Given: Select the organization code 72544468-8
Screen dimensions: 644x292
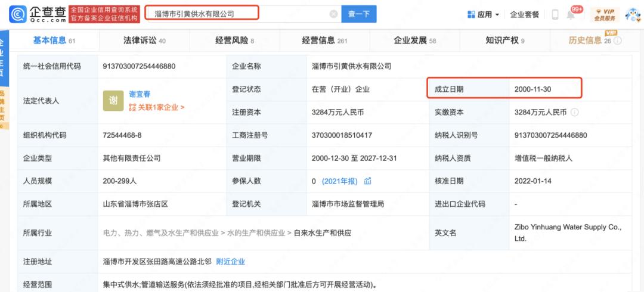Looking at the screenshot, I should [122, 135].
